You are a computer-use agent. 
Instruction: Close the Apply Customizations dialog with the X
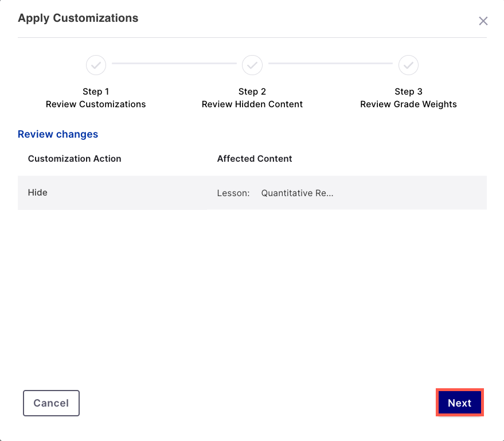(x=483, y=21)
